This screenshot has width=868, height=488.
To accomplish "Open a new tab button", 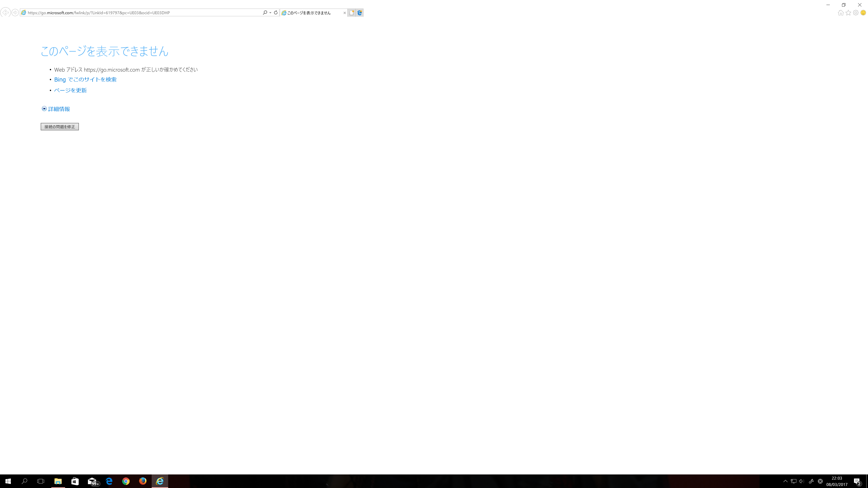I will click(x=351, y=13).
